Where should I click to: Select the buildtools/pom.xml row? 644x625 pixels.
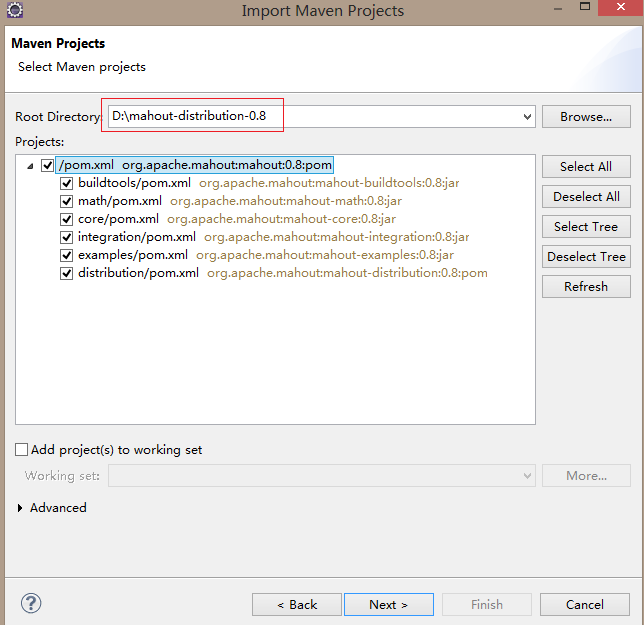click(269, 183)
